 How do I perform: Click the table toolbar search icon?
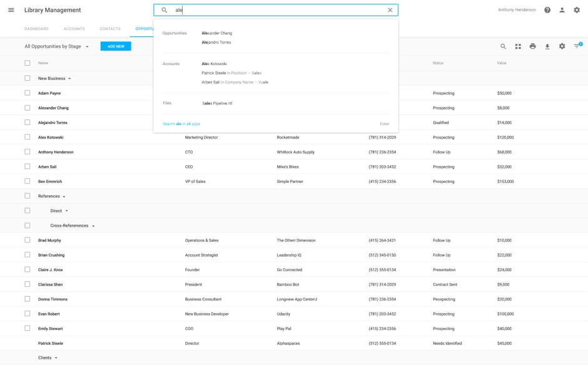coord(503,46)
